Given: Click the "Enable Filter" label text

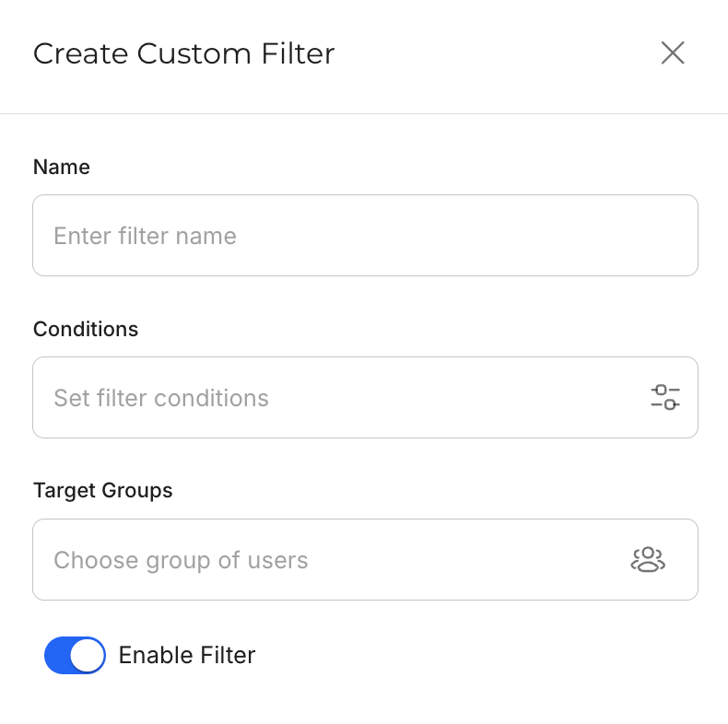Looking at the screenshot, I should click(187, 655).
